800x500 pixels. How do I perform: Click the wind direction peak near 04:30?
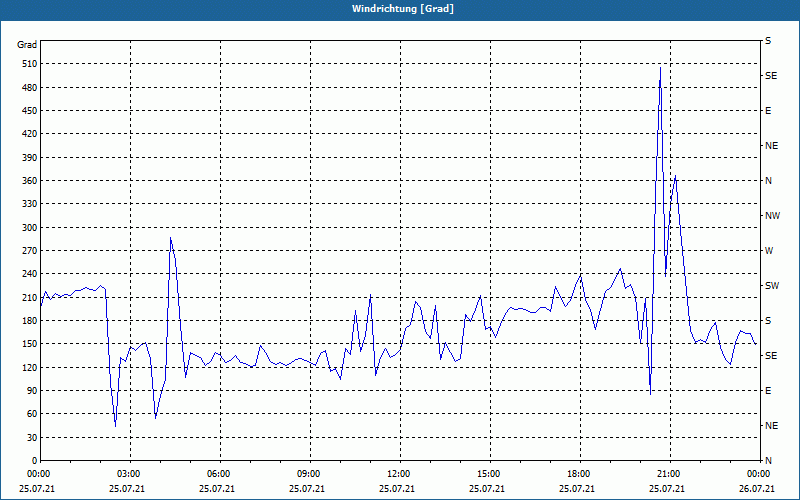(x=170, y=237)
